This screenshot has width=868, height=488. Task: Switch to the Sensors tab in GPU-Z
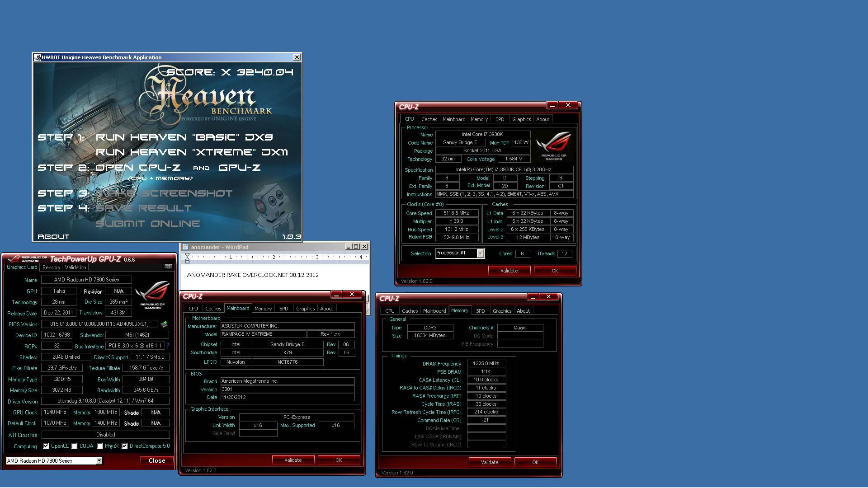pyautogui.click(x=51, y=267)
